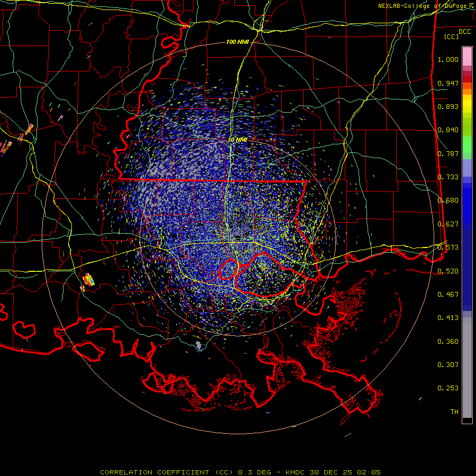Select the 0.840 scale label
Screen dimensions: 476x476
[x=448, y=130]
